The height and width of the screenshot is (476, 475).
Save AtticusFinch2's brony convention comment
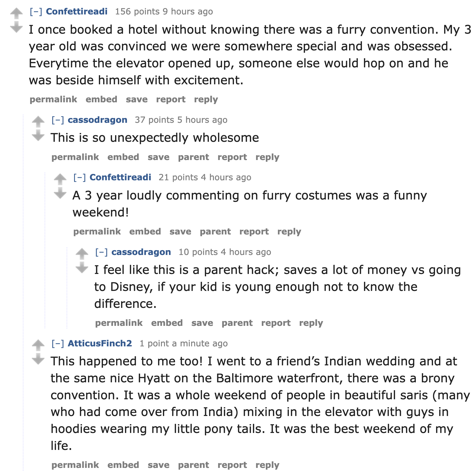tap(159, 465)
